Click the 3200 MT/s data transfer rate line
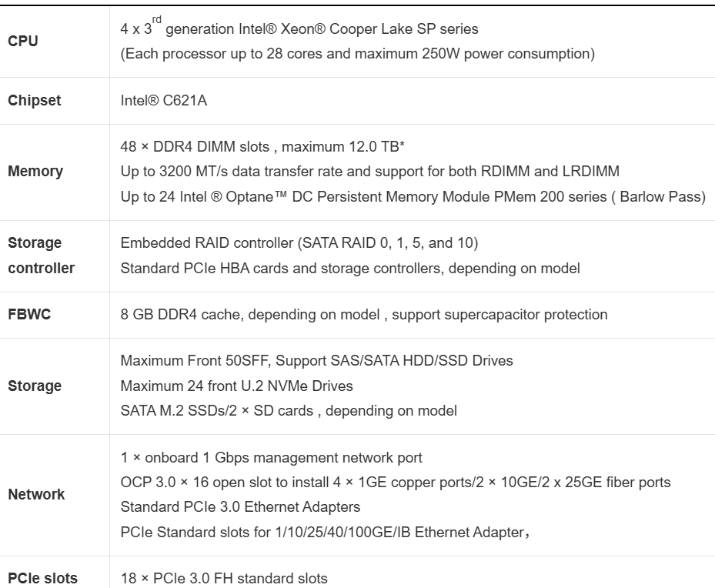Screen dimensions: 715x588 tap(369, 171)
